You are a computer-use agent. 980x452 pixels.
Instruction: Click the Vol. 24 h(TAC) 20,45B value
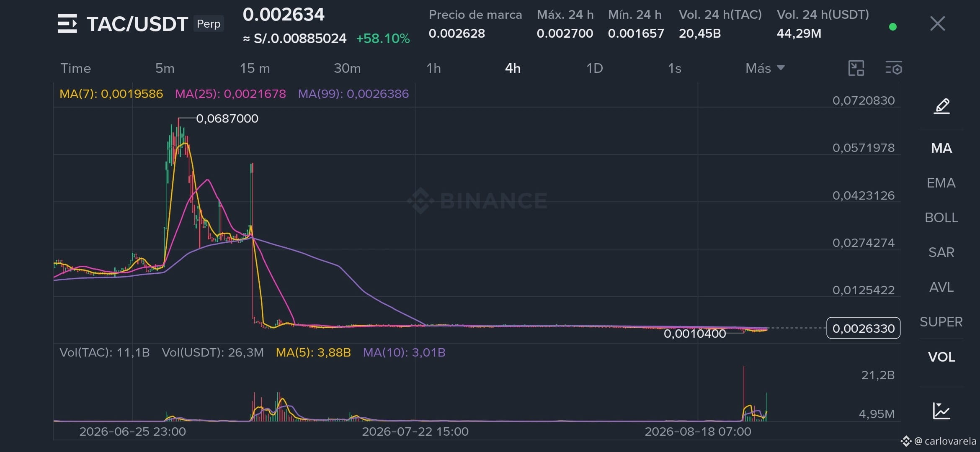tap(699, 33)
